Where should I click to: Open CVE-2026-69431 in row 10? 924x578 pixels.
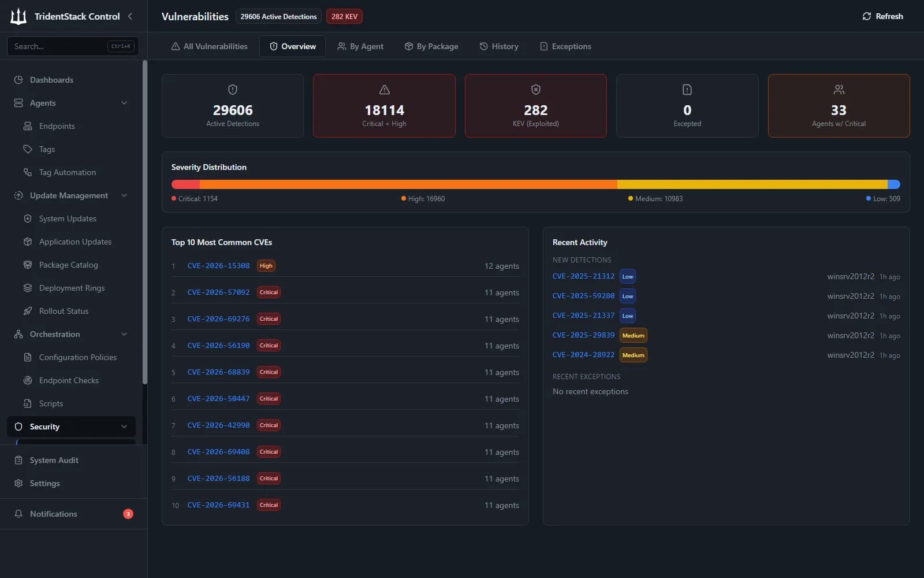tap(218, 505)
